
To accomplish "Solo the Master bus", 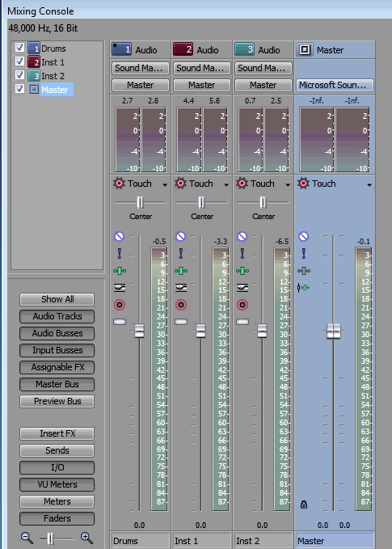I will click(x=304, y=254).
